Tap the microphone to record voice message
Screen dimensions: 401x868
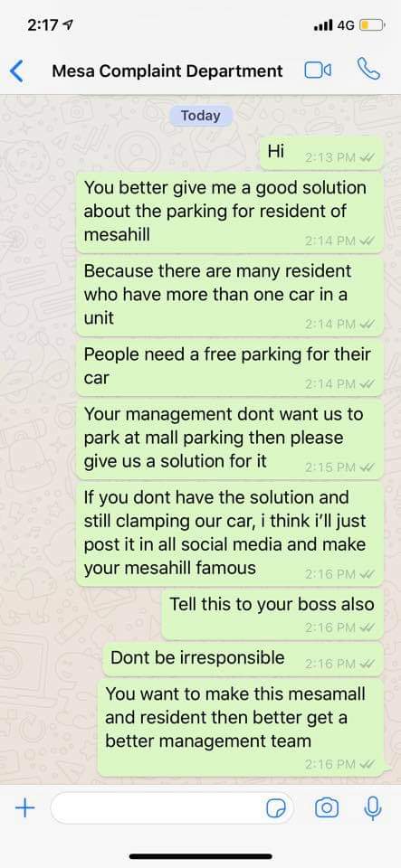tap(373, 808)
